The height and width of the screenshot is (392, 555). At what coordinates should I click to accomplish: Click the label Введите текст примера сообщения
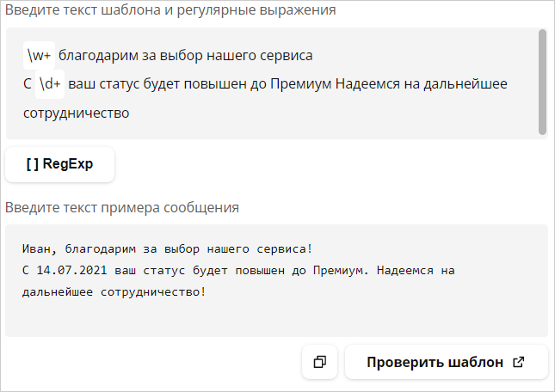[122, 207]
